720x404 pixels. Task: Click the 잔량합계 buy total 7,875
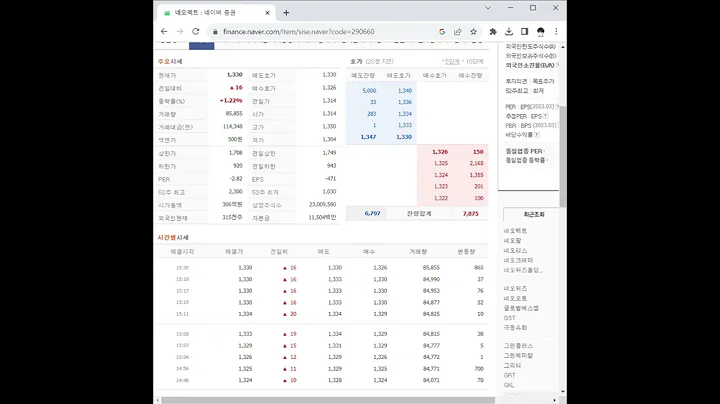pyautogui.click(x=470, y=213)
